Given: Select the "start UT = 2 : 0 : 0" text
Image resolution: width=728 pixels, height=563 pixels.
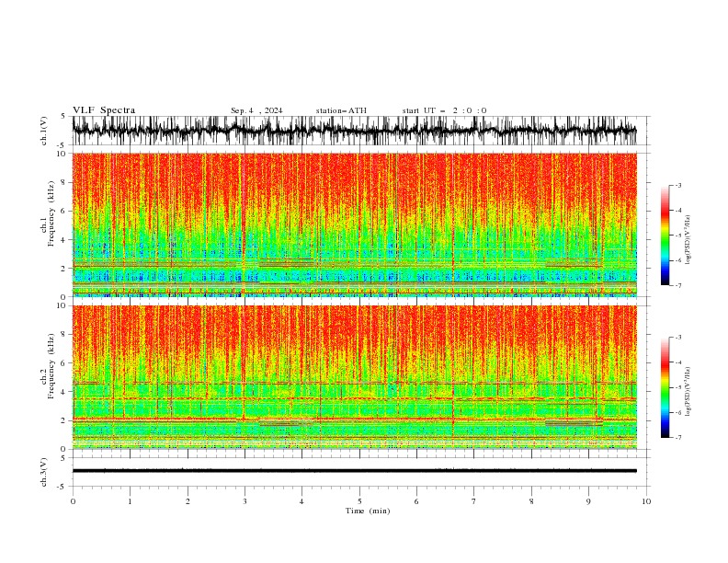Looking at the screenshot, I should coord(444,110).
